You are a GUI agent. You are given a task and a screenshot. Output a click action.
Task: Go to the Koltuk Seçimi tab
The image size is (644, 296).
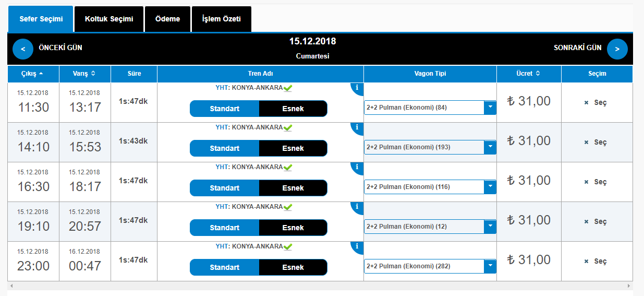click(x=109, y=19)
